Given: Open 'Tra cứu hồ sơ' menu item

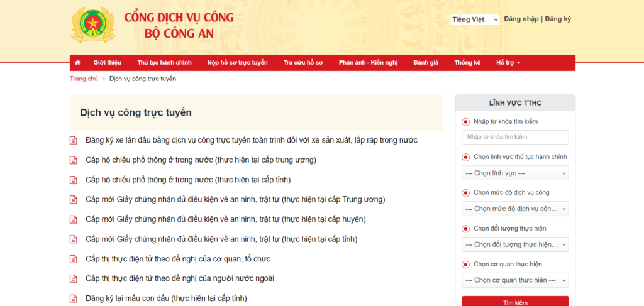Looking at the screenshot, I should coord(304,63).
